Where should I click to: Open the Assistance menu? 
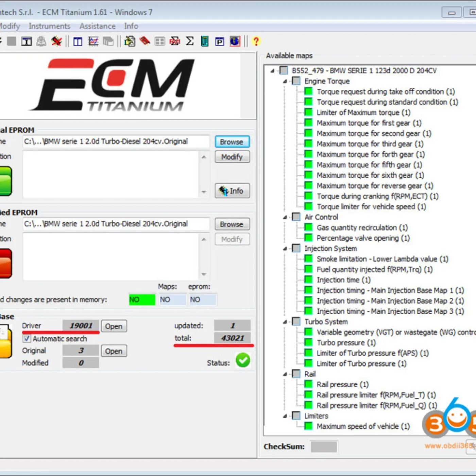(x=98, y=26)
